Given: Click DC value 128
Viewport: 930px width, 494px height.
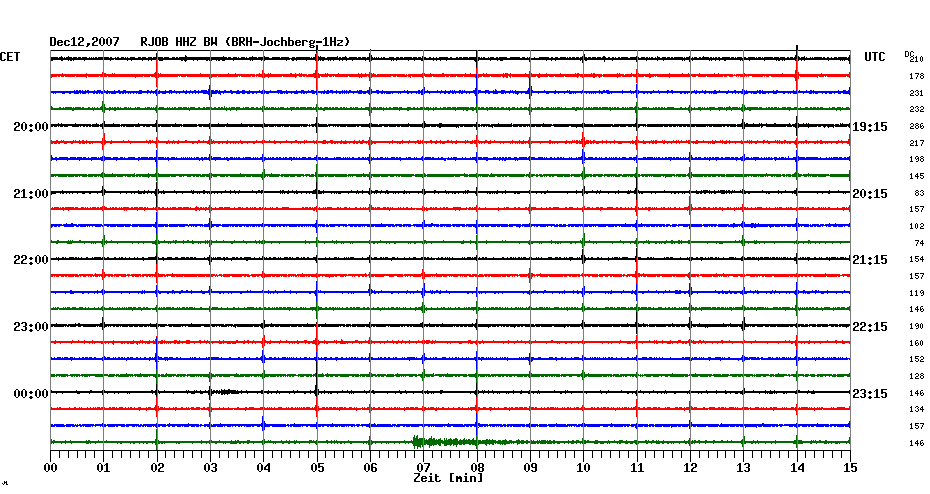Looking at the screenshot, I should click(917, 376).
